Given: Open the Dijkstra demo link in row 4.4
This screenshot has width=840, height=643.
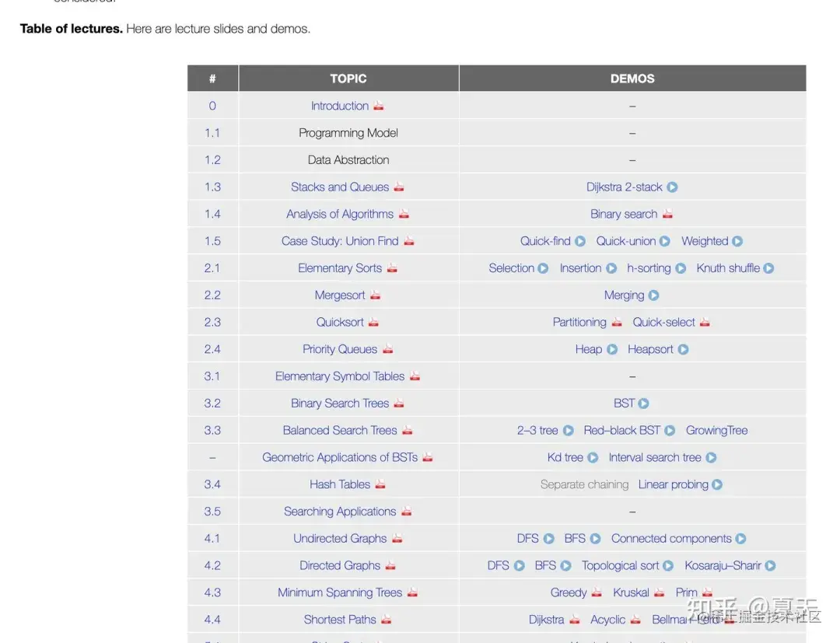Looking at the screenshot, I should [546, 619].
